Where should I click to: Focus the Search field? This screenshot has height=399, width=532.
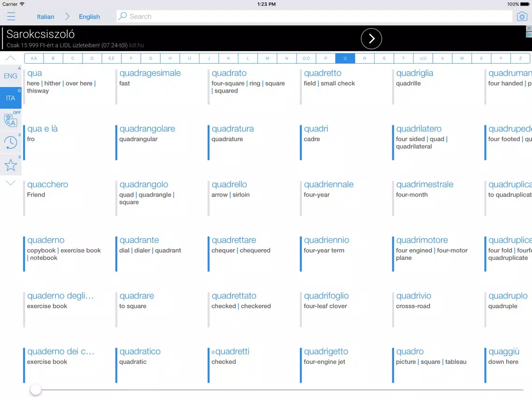(x=314, y=16)
